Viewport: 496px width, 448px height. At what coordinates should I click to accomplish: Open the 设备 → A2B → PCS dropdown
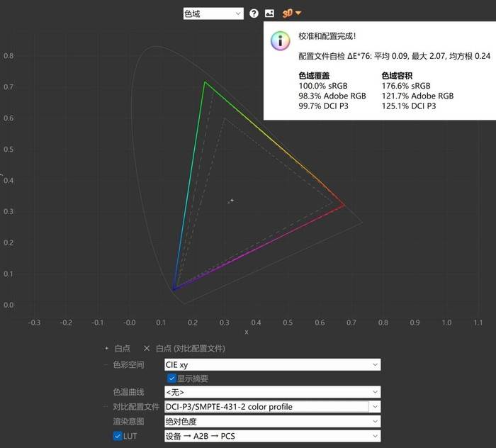pos(272,436)
